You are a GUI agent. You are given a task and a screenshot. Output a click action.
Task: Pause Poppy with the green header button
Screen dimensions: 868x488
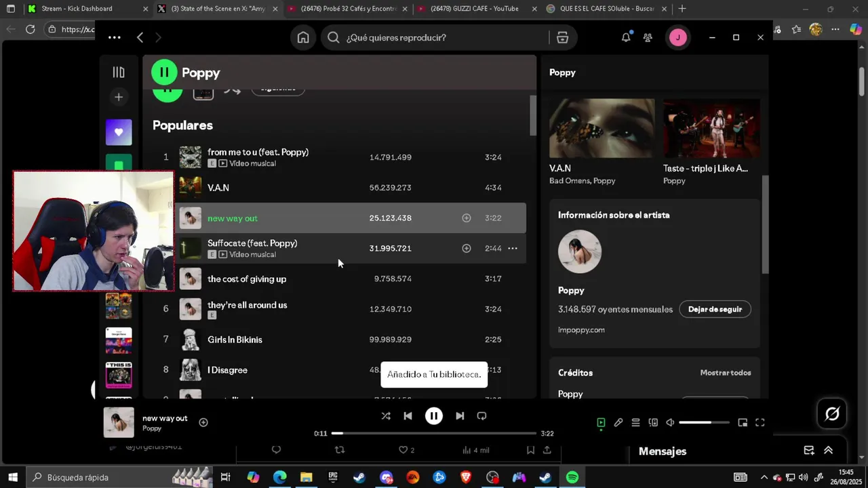coord(164,73)
